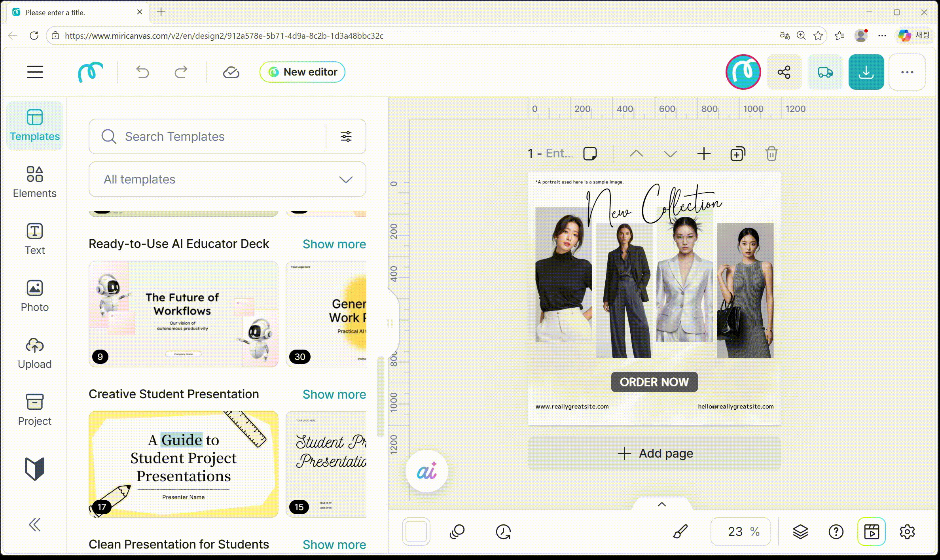
Task: Click the undo arrow
Action: click(x=142, y=72)
